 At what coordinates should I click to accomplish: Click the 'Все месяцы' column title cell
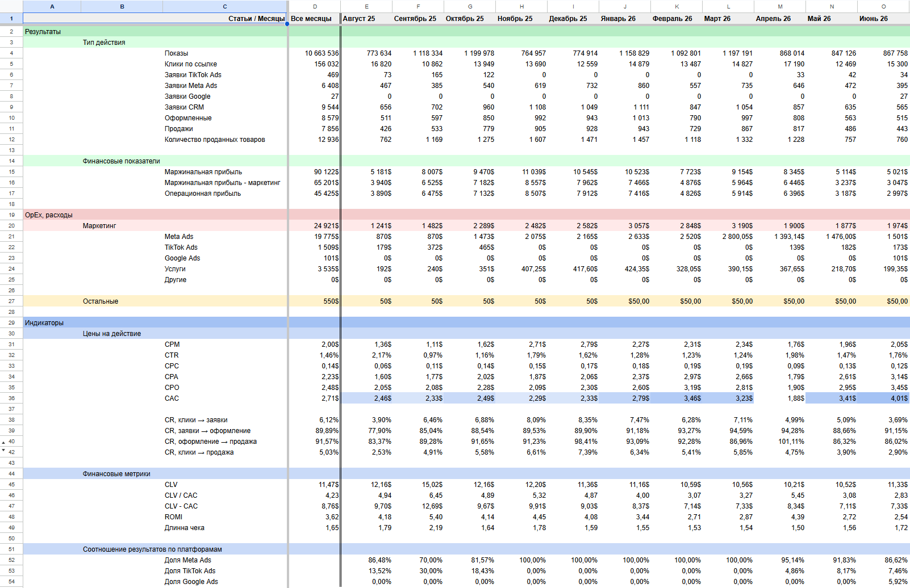[315, 19]
